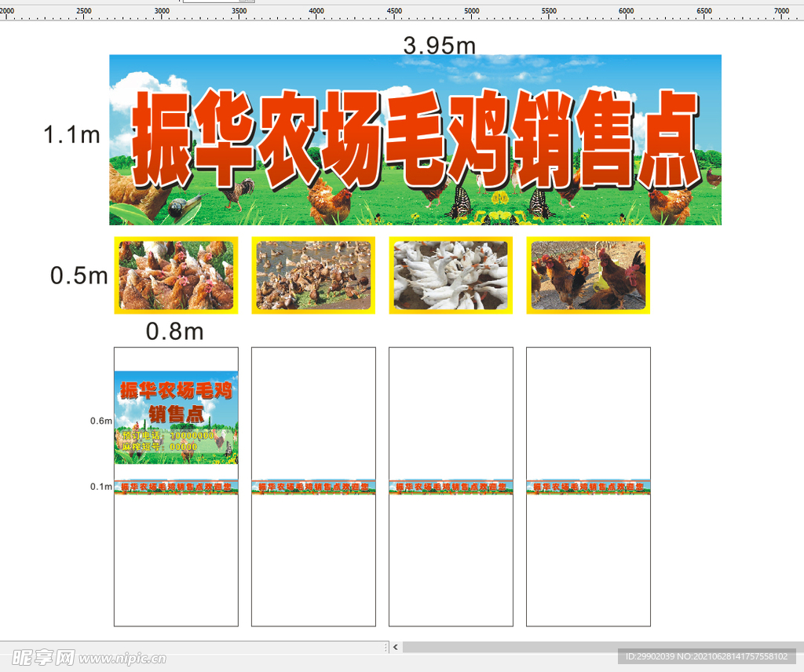Viewport: 804px width, 672px height.
Task: Click the "0.5m" dimension label
Action: pos(79,276)
